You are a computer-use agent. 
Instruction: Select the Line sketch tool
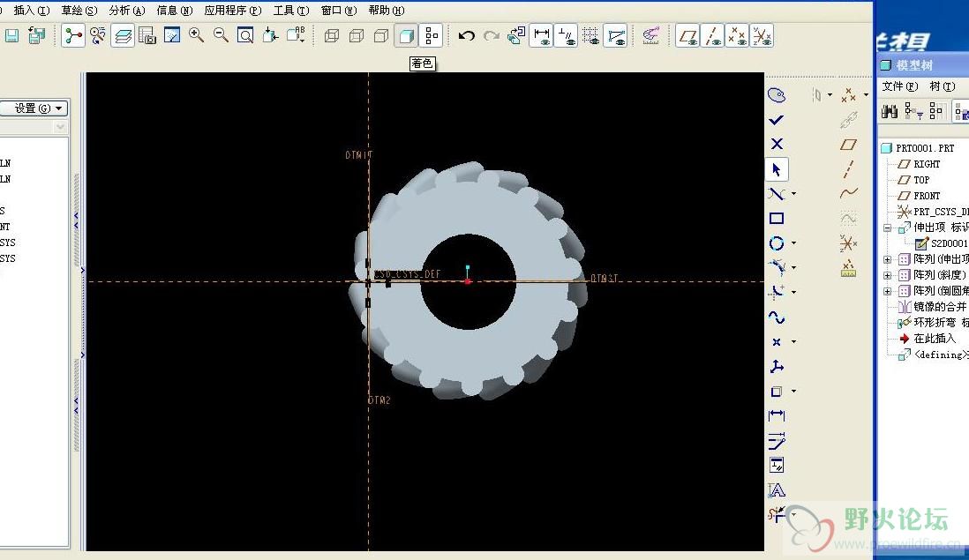(777, 194)
